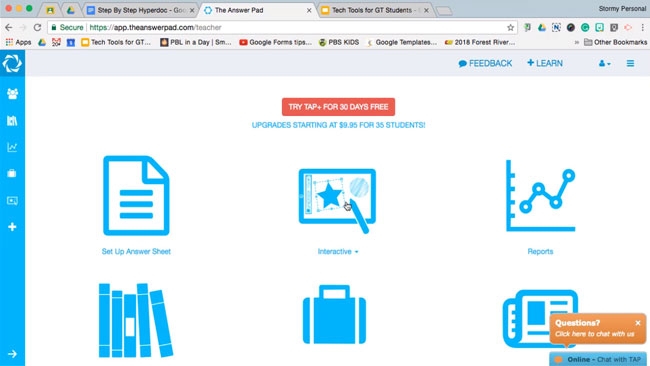Switch to the Tech Tools for GT Students tab
Screen dimensions: 650x366
tap(375, 10)
